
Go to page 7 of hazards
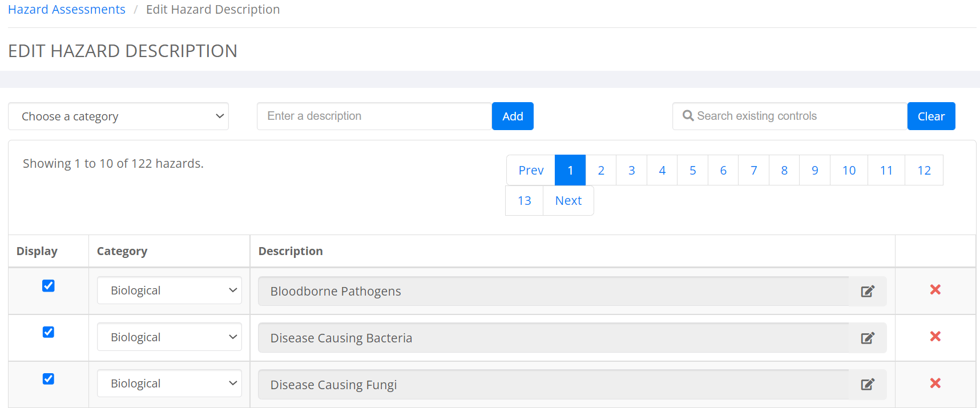tap(754, 170)
